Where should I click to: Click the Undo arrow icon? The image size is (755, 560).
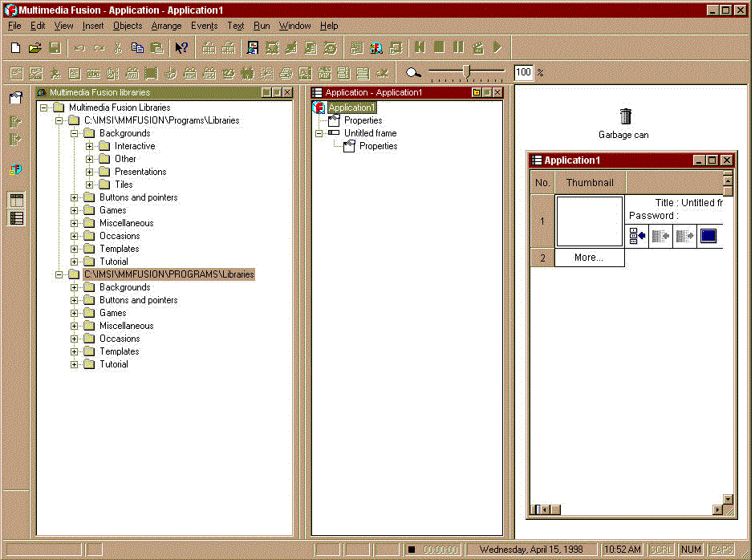click(x=79, y=47)
